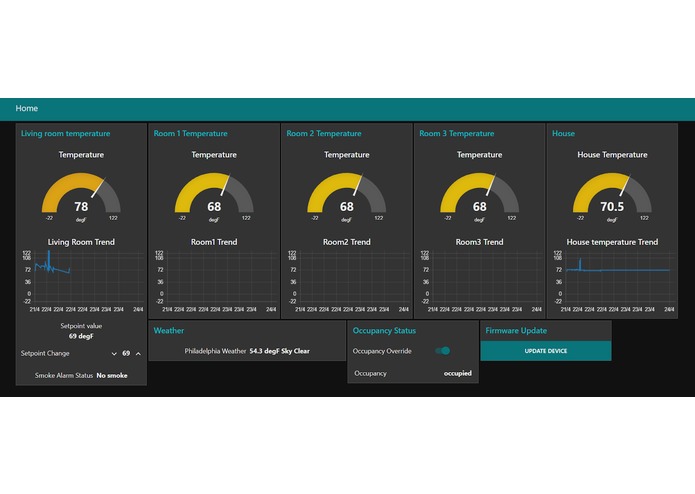The width and height of the screenshot is (695, 494).
Task: Click the 'occupied' occupancy value
Action: 457,373
